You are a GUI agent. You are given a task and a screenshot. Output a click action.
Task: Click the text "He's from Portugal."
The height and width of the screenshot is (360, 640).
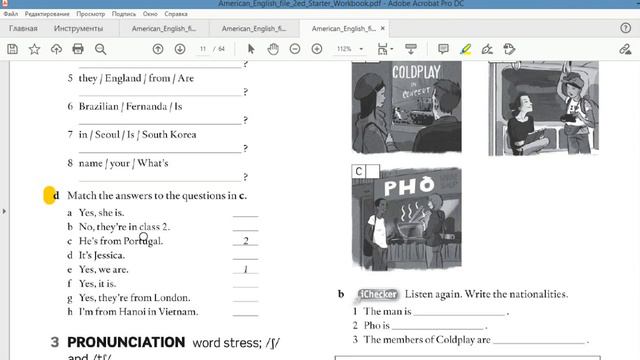coord(121,241)
